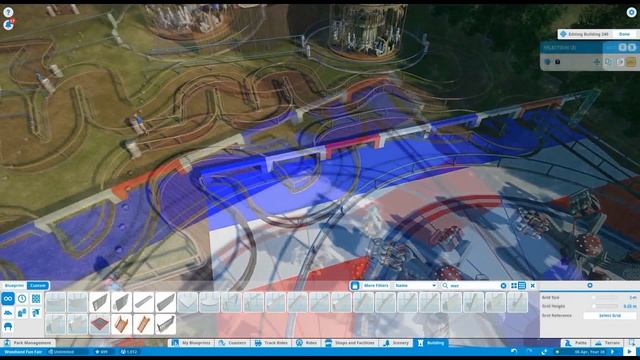Click the guest count indicator
The image size is (640, 360).
(129, 352)
